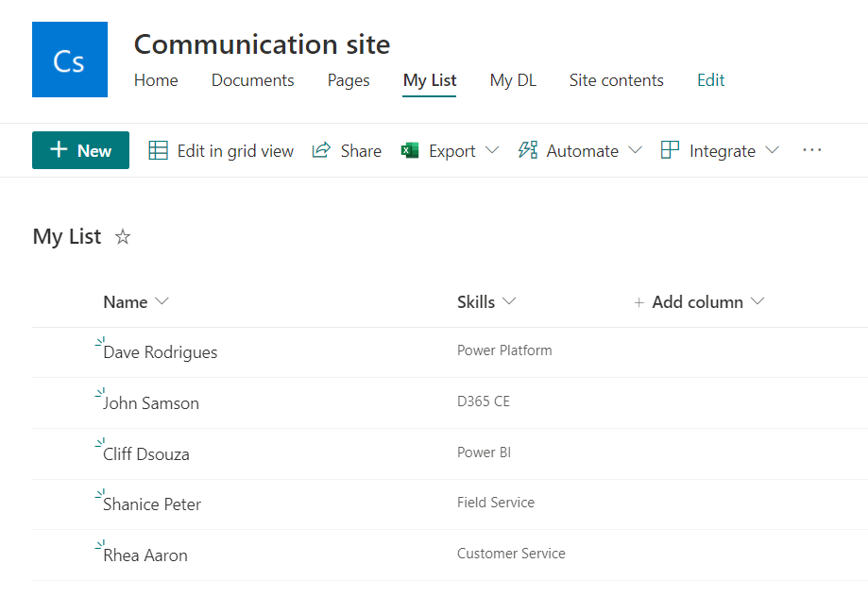Switch to the My DL tab

point(513,80)
